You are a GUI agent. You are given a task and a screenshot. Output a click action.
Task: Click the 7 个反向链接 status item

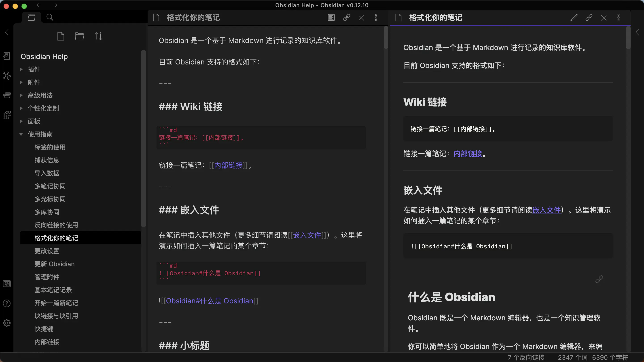526,358
